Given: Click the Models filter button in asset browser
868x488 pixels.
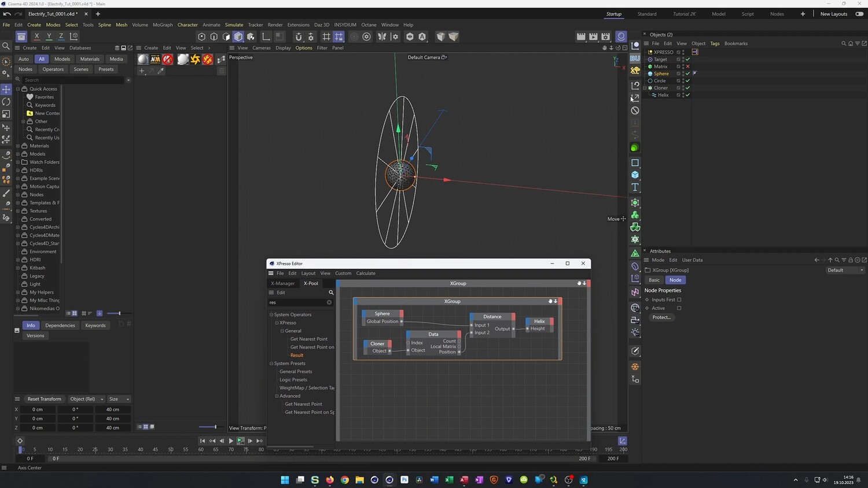Looking at the screenshot, I should (62, 59).
